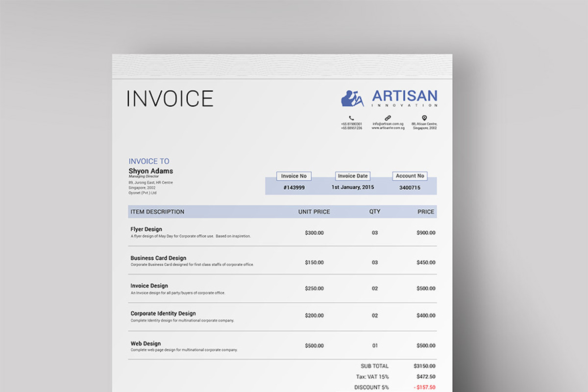Select the Invoice Date label box
Image resolution: width=588 pixels, height=392 pixels.
[352, 176]
